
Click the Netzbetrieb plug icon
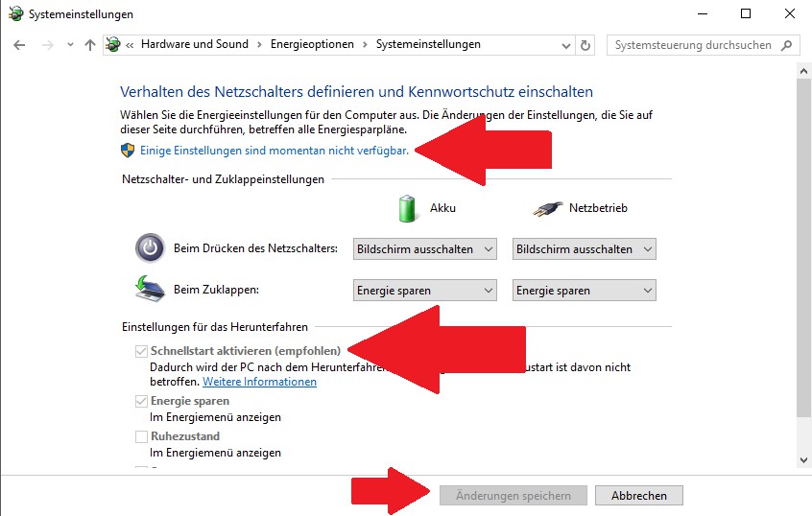tap(548, 209)
